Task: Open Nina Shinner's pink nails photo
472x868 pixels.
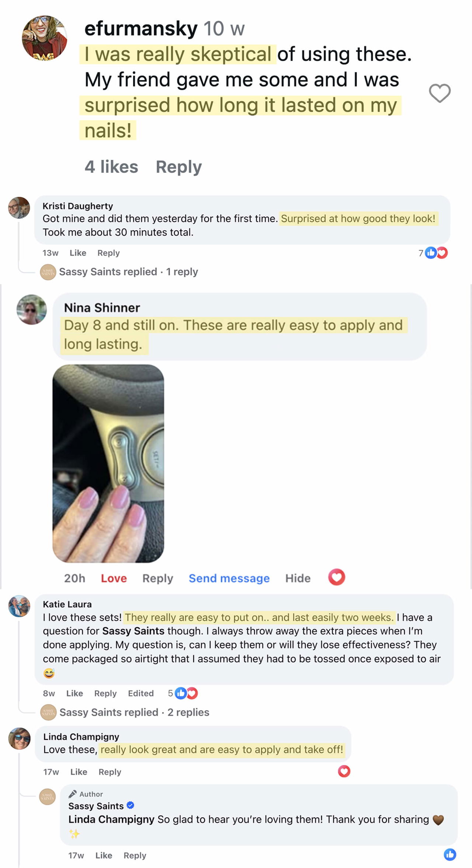Action: pos(108,463)
